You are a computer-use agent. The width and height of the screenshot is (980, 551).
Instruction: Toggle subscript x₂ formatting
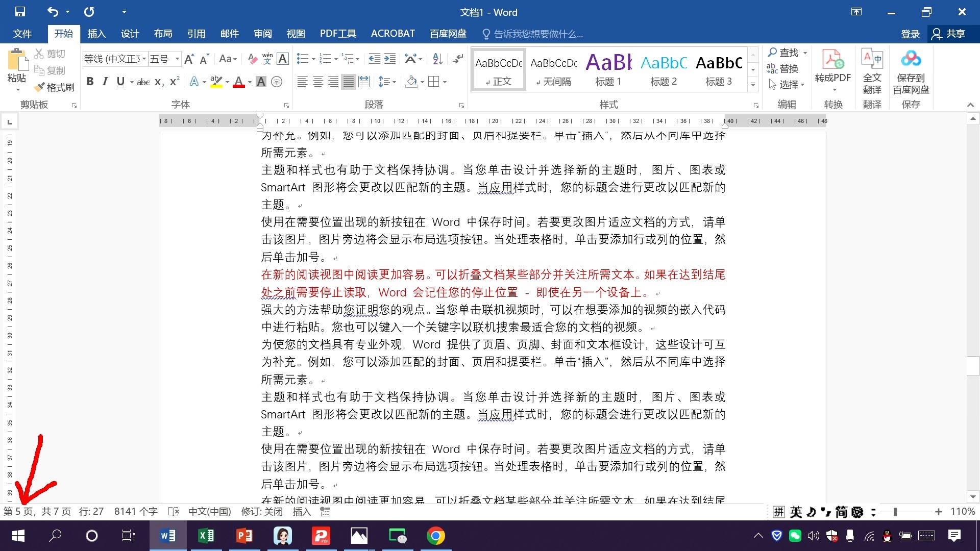pyautogui.click(x=159, y=82)
